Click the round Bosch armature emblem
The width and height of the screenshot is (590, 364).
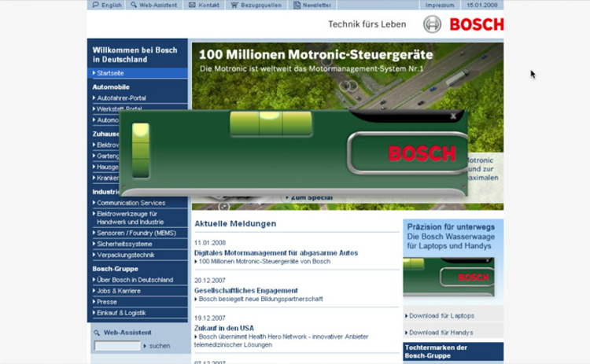[432, 24]
